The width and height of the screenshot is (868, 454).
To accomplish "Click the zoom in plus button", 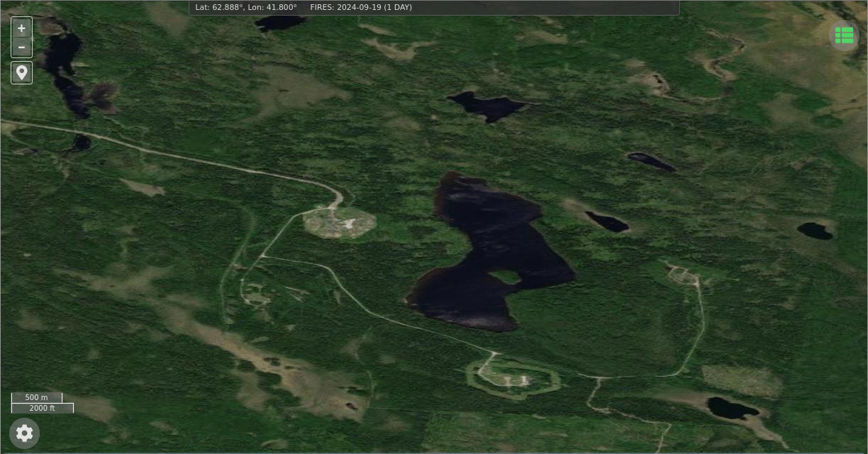I will tap(21, 28).
